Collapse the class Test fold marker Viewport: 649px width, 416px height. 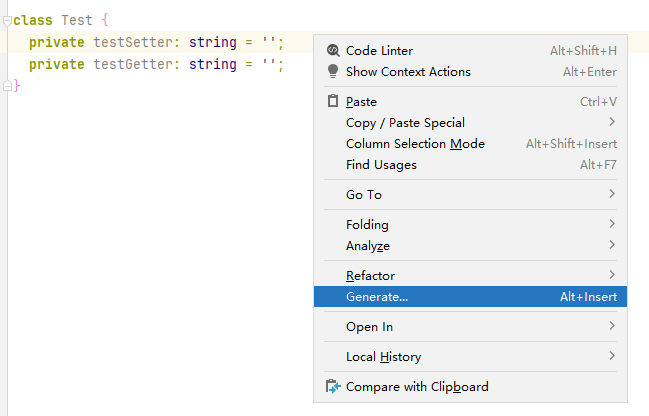coord(7,20)
